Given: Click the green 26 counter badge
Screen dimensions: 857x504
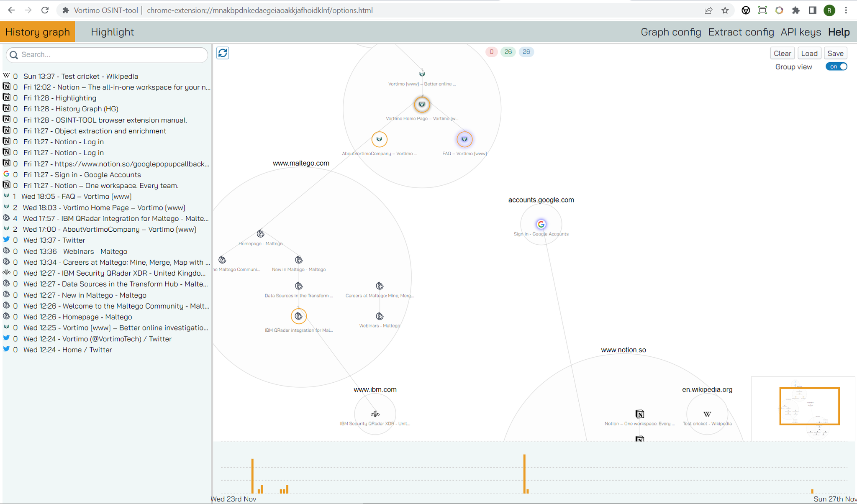Looking at the screenshot, I should (508, 52).
